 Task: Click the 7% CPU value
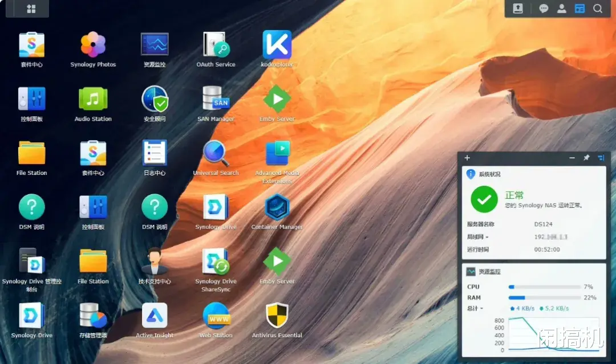588,287
